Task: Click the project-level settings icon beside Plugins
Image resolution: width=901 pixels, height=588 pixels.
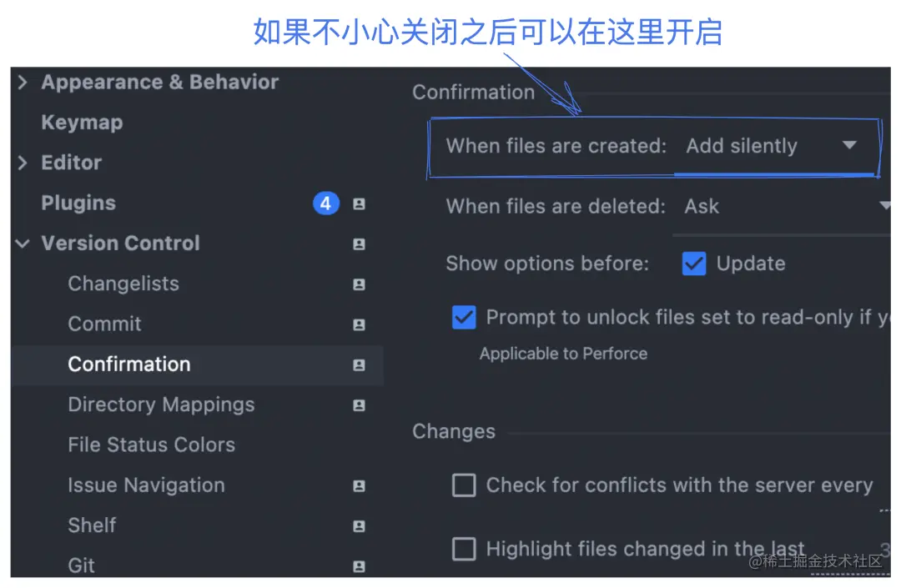Action: [x=359, y=204]
